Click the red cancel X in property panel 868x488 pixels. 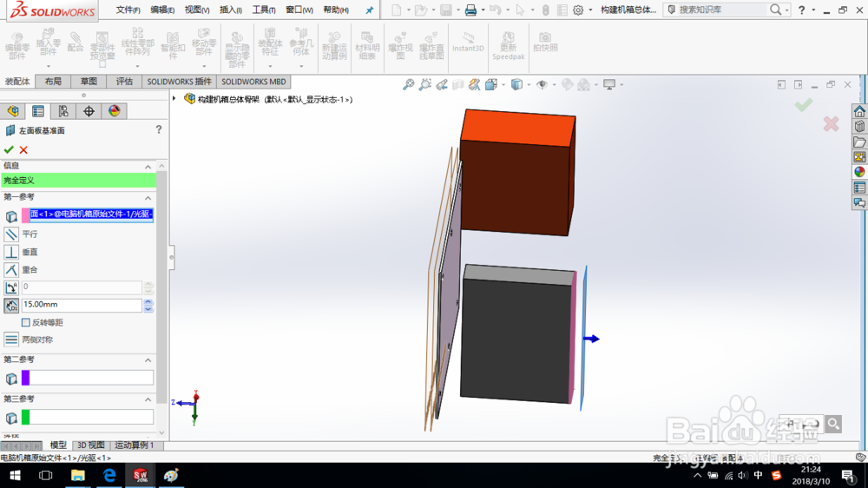23,149
